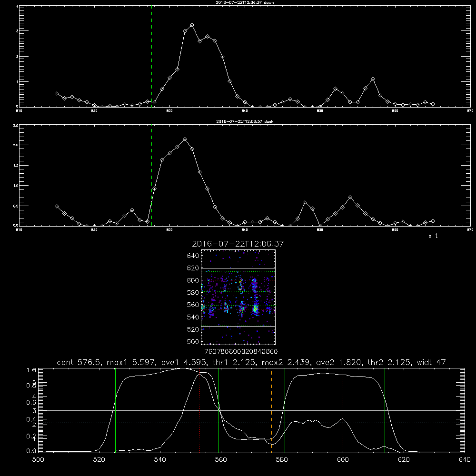Screen dimensions: 476x476
Task: Click the 'x t' axis label
Action: tap(433, 236)
